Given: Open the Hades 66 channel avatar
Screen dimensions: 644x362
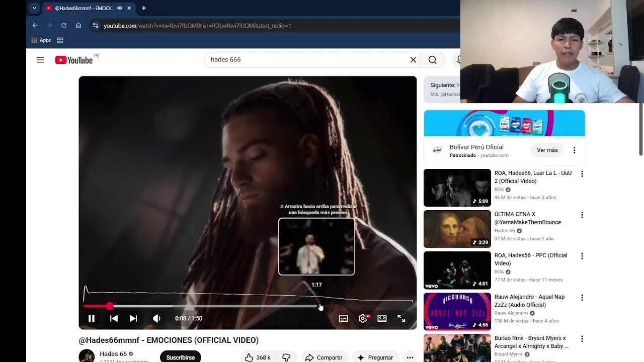Looking at the screenshot, I should pyautogui.click(x=87, y=356).
